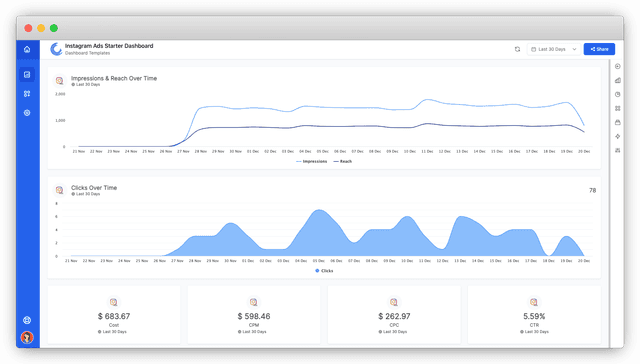Select the pie chart widget icon
Viewport: 640px width, 364px height.
(618, 94)
